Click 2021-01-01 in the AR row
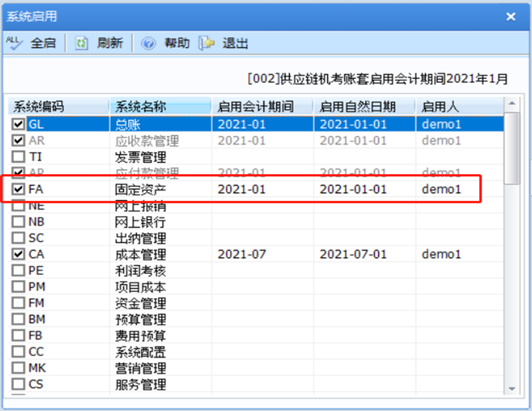The image size is (532, 411). coord(353,141)
